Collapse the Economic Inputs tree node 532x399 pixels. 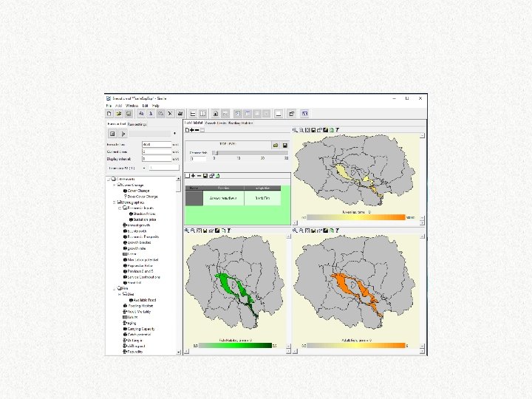(x=120, y=208)
